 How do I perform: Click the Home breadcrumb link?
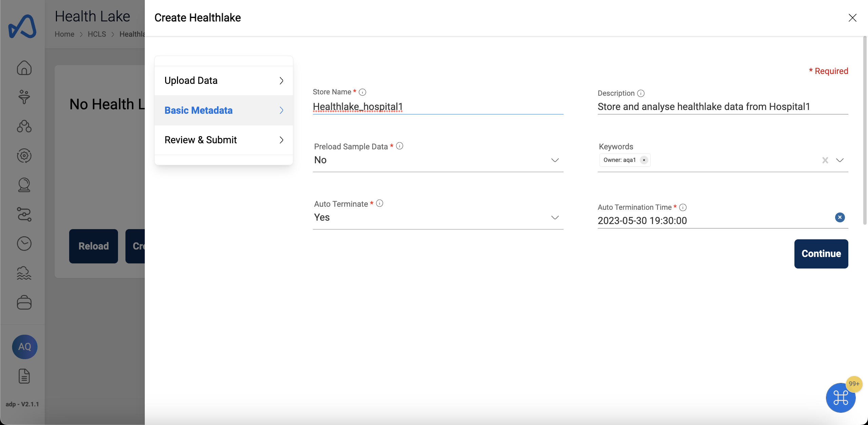(64, 34)
